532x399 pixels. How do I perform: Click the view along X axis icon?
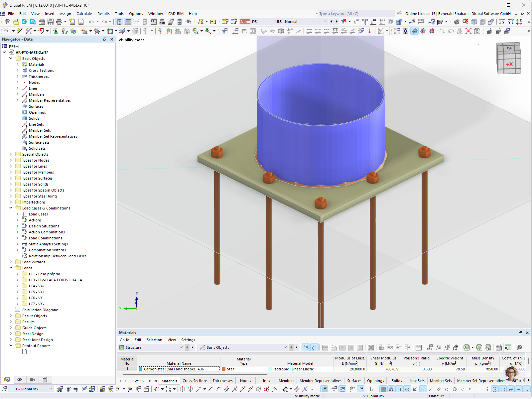pos(502,22)
